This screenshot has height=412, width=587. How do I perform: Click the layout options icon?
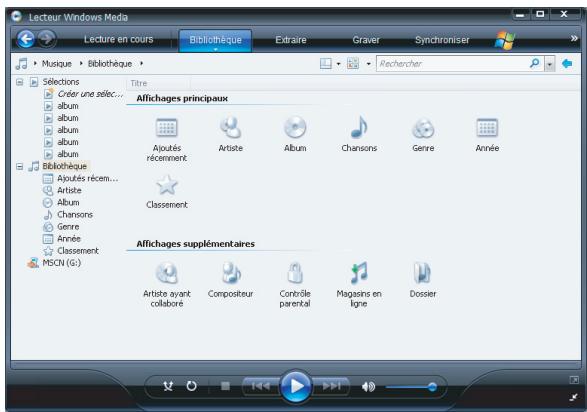pyautogui.click(x=326, y=64)
